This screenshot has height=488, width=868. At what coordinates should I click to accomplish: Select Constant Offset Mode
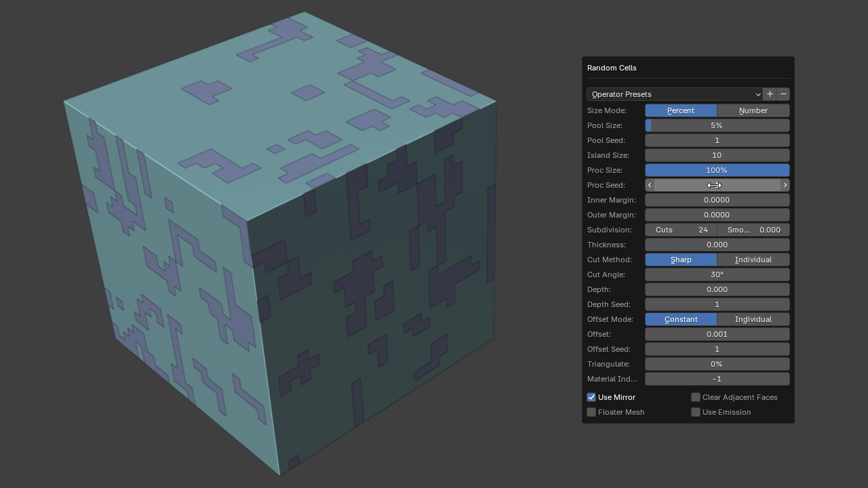pos(680,319)
